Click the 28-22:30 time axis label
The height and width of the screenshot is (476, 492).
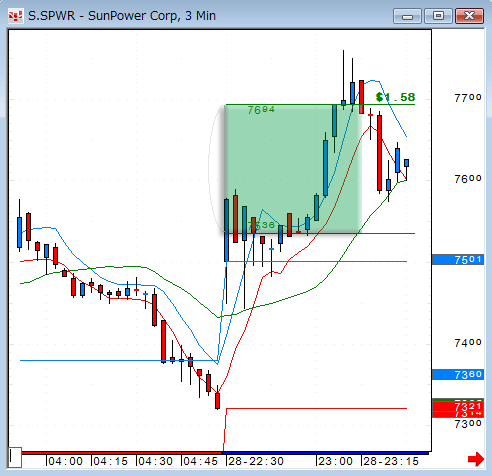click(x=256, y=461)
